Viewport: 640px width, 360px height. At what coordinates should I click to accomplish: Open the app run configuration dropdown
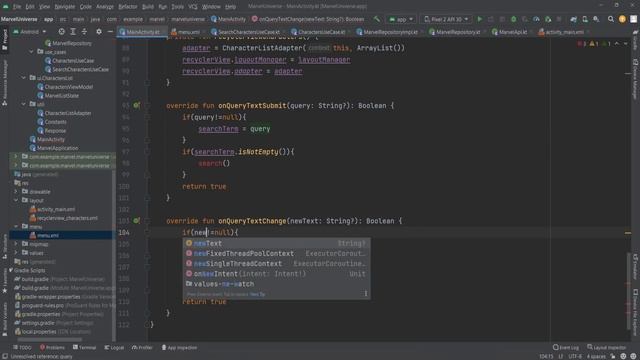[401, 19]
